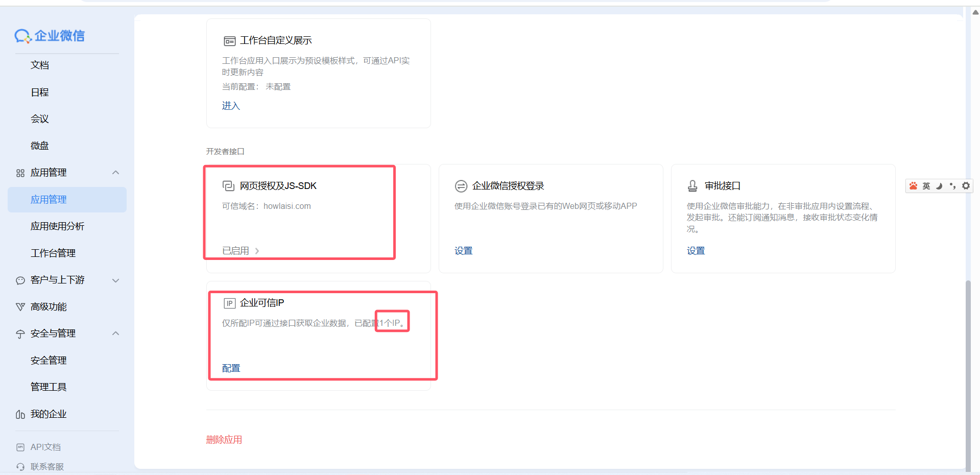Open 文档 from the sidebar
980x475 pixels.
point(40,65)
